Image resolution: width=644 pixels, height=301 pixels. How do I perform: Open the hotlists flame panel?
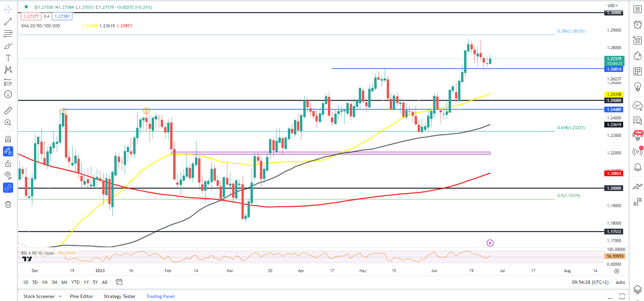click(637, 56)
